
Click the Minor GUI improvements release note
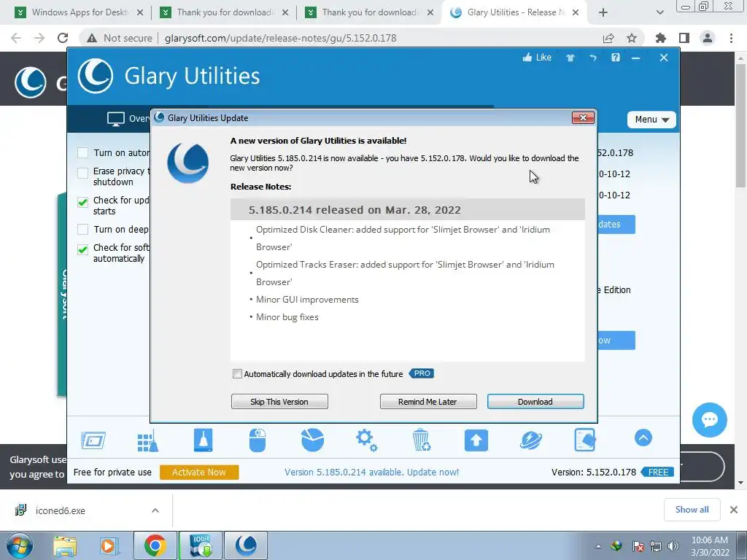click(x=307, y=300)
